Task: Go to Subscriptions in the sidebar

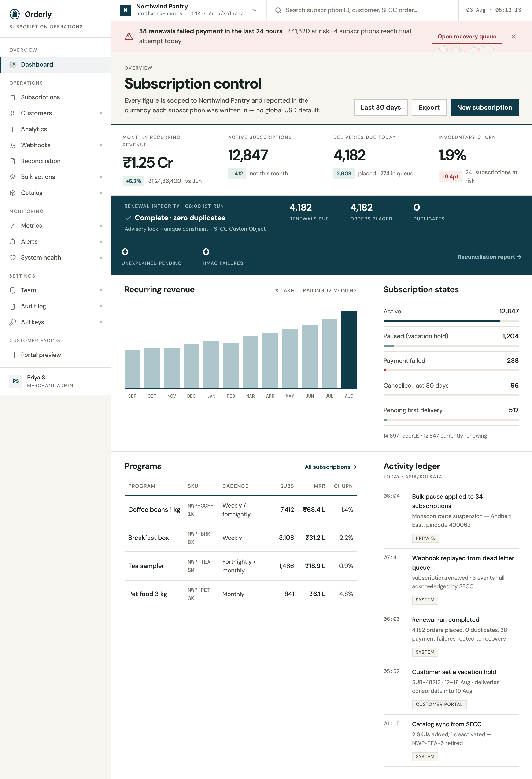Action: pyautogui.click(x=56, y=97)
